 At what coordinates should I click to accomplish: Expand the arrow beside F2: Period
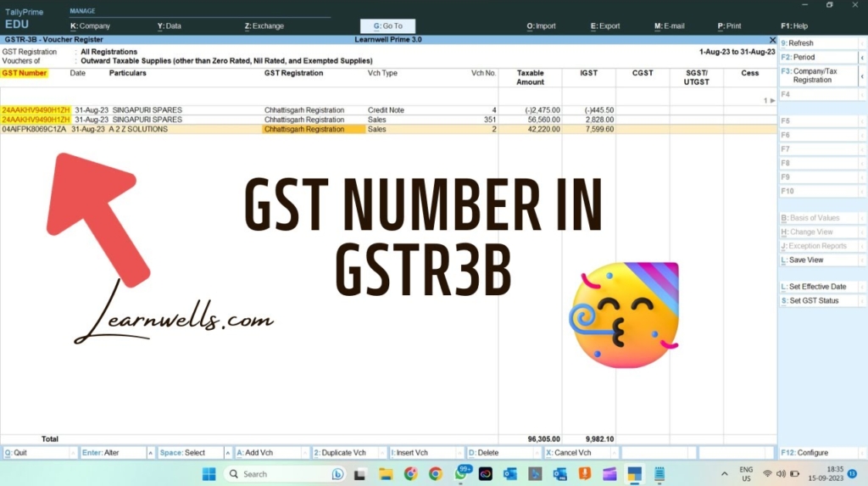point(862,58)
